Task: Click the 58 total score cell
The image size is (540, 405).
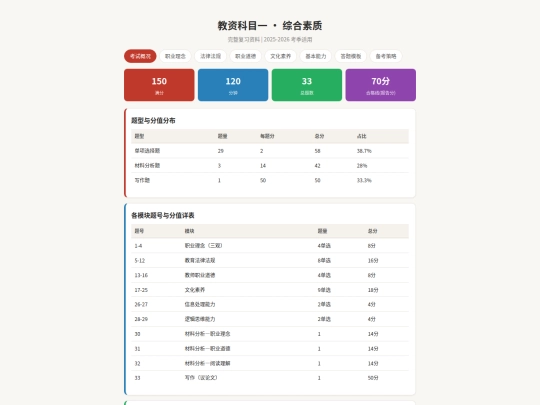Action: (317, 151)
